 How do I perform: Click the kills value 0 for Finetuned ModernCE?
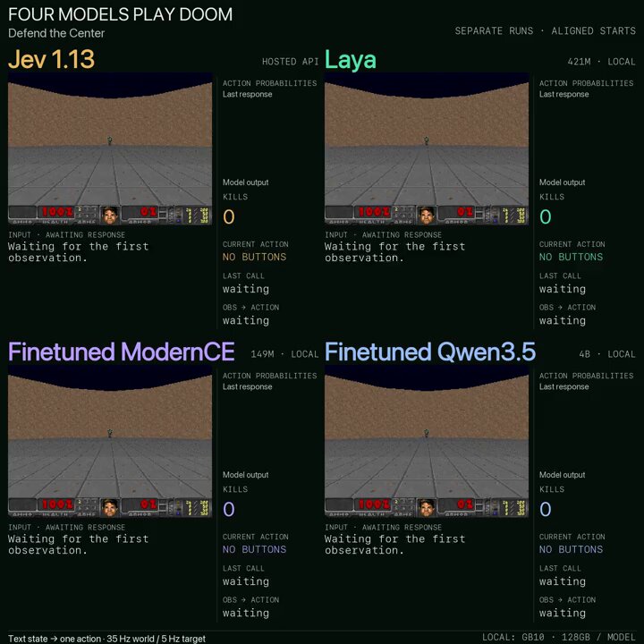[229, 509]
